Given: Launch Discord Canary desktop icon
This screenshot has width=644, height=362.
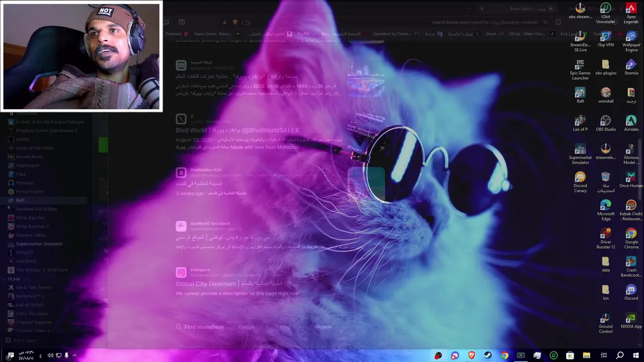Looking at the screenshot, I should tap(580, 183).
